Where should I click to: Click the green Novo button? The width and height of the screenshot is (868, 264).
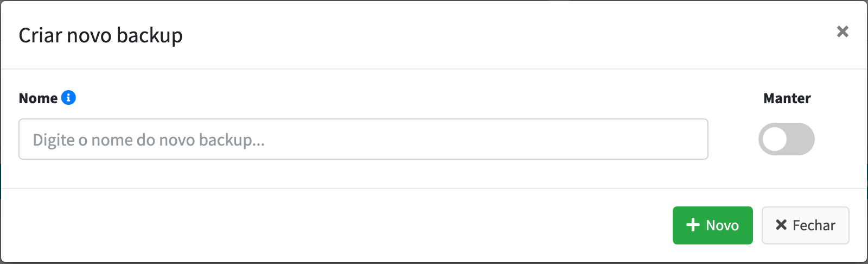click(x=713, y=225)
